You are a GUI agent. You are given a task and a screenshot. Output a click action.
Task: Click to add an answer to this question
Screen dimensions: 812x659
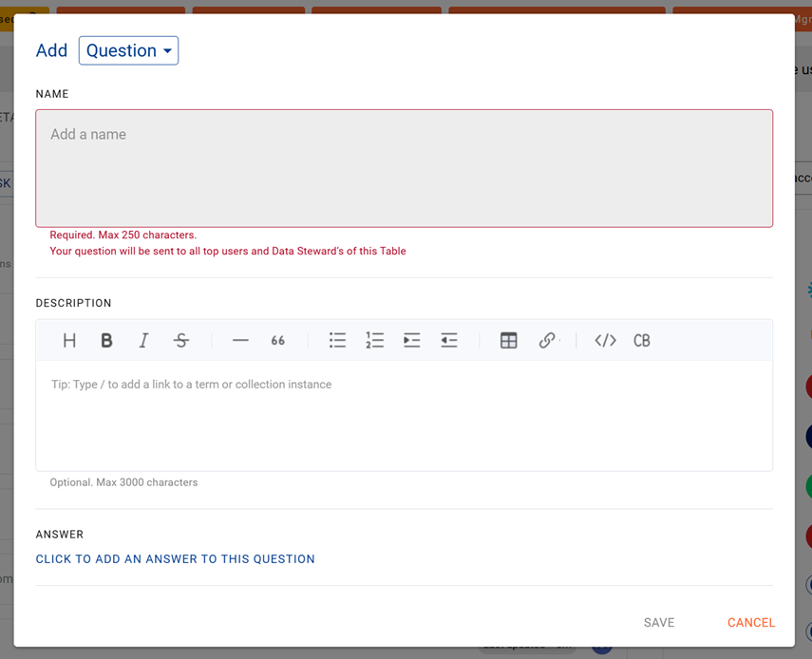(175, 559)
